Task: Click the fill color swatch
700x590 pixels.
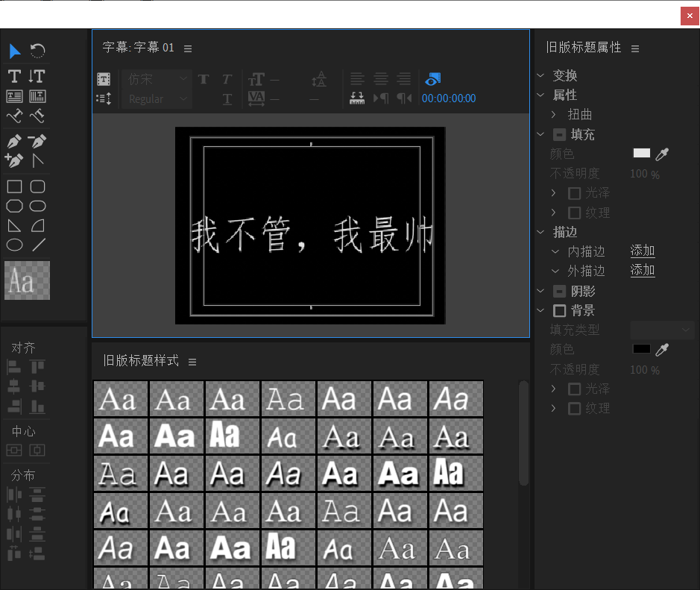Action: (x=642, y=153)
